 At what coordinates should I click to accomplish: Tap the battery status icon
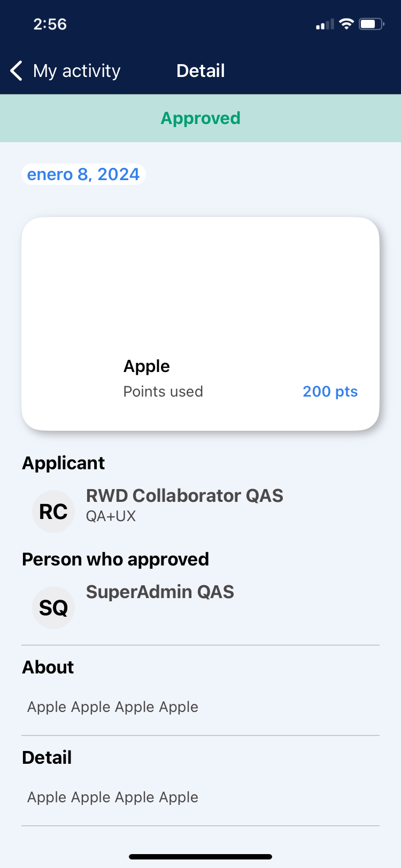(371, 24)
